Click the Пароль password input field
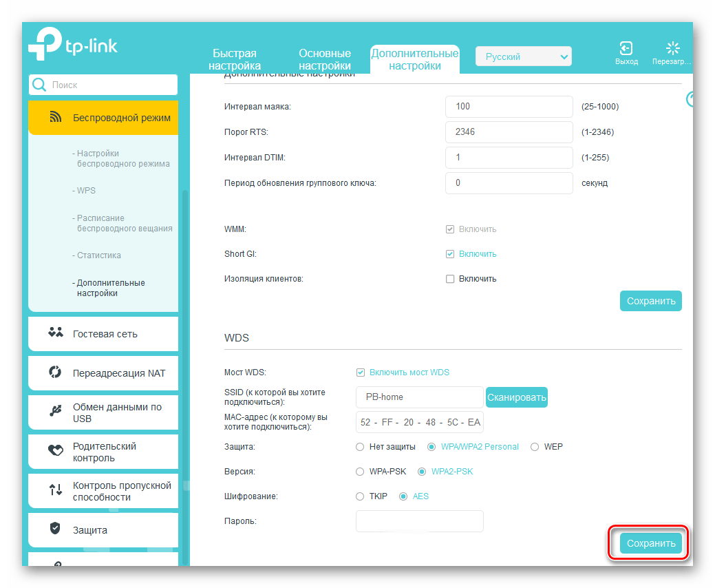The width and height of the screenshot is (715, 588). (x=419, y=521)
